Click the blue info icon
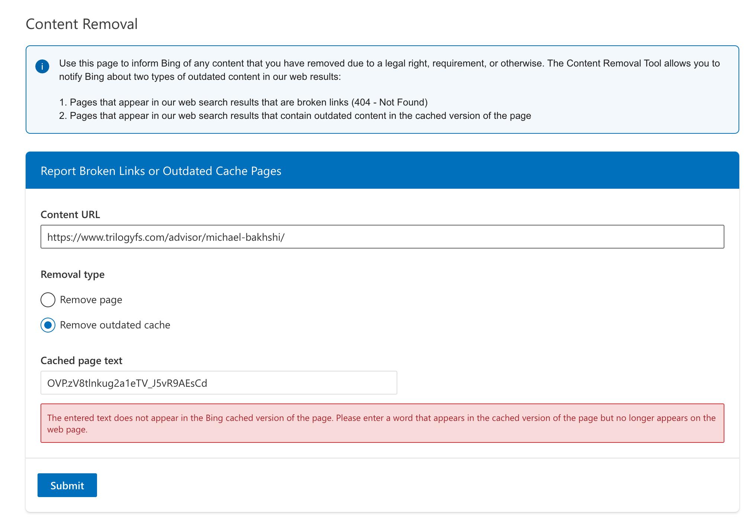756x532 pixels. click(42, 66)
